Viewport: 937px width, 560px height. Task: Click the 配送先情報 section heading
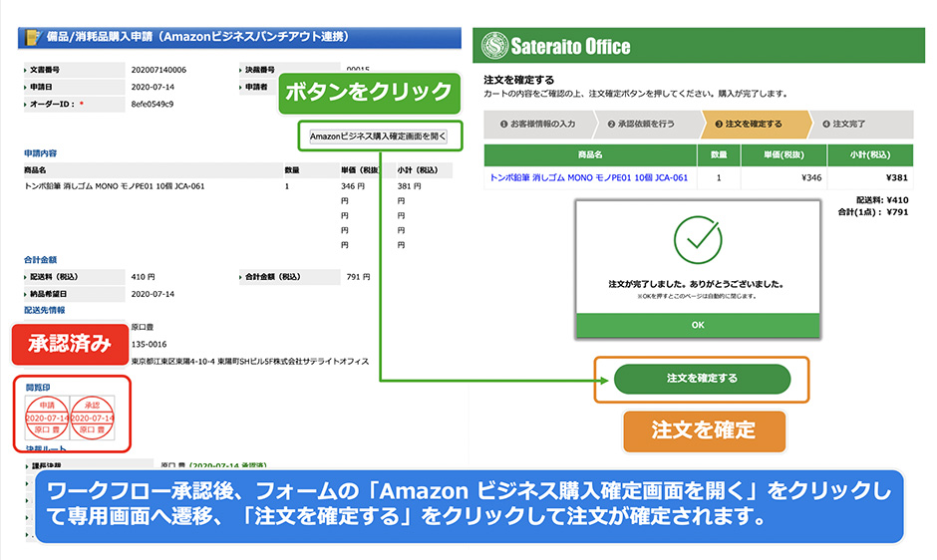[48, 310]
